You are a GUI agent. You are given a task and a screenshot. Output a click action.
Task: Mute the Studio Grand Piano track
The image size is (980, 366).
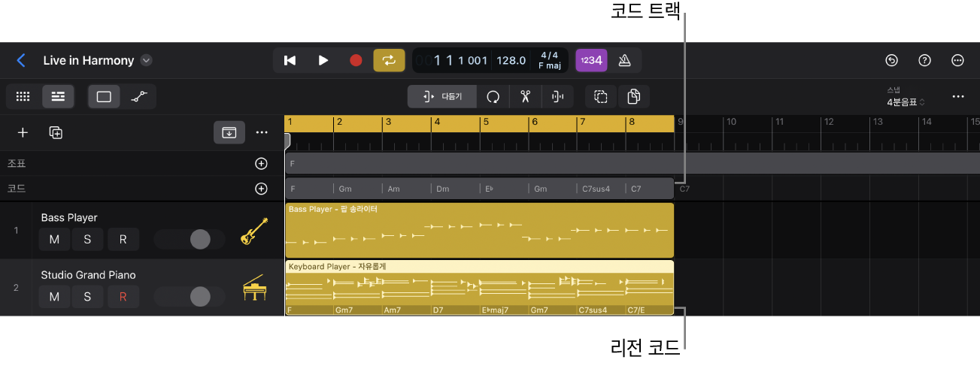click(x=54, y=297)
